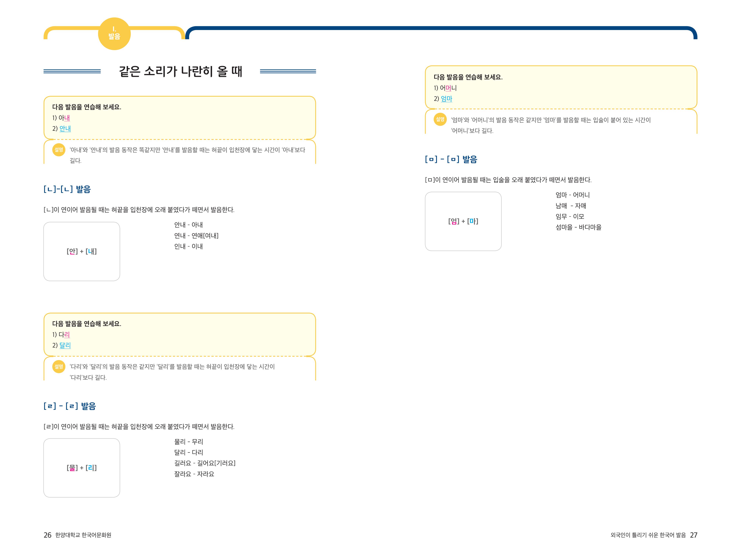Click the [ㄹ] - [ㄹ] 발음 section heading

(x=70, y=406)
